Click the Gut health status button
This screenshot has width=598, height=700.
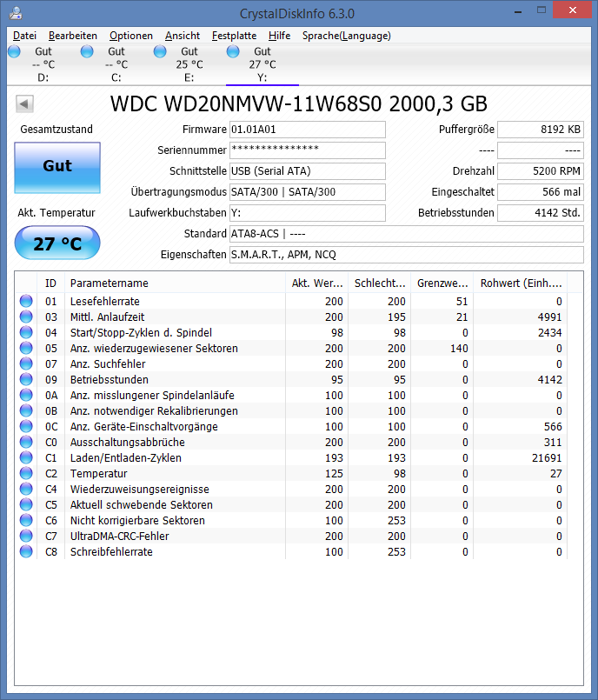[x=57, y=168]
